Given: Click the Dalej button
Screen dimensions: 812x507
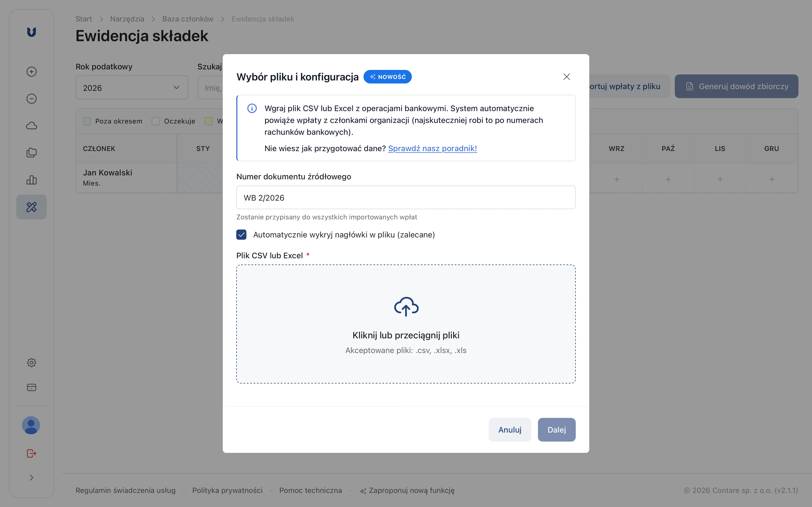Looking at the screenshot, I should [x=557, y=430].
